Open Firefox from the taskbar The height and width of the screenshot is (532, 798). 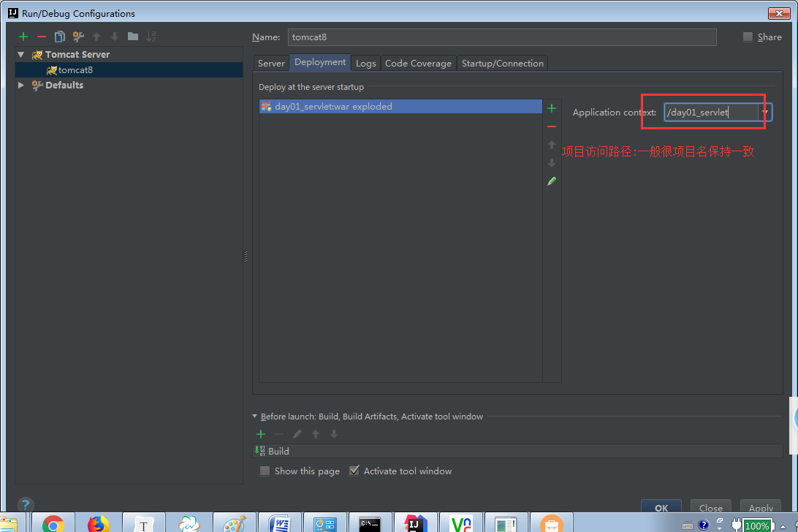(x=98, y=523)
